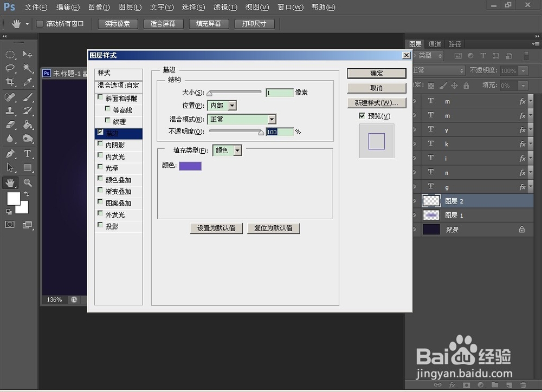Select the Eyedropper tool
542x392 pixels.
coord(28,82)
